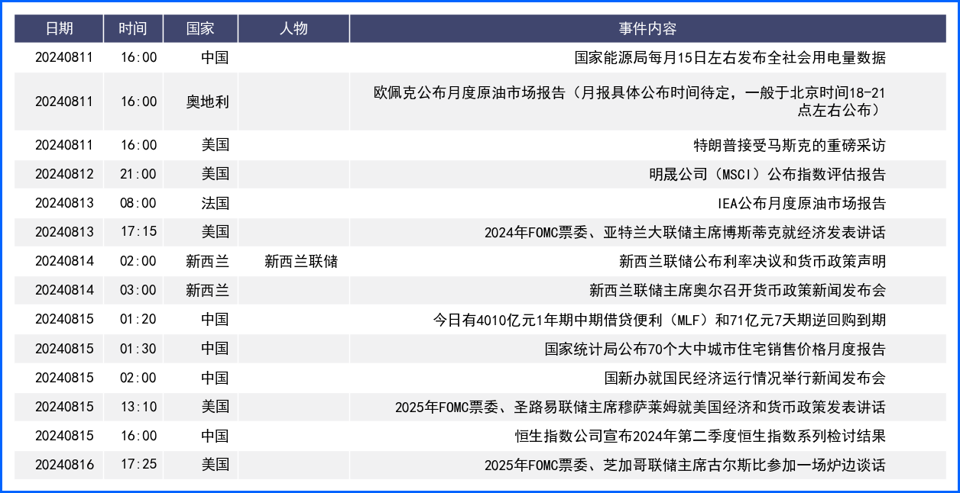Click date 20240815 in the 01:20 row
Viewport: 960px width, 493px height.
[x=64, y=320]
